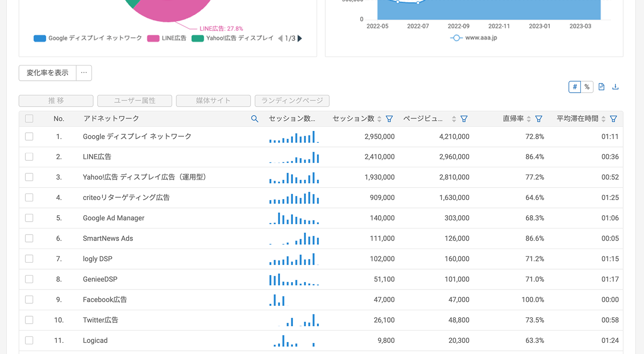Check the Facebook広告 row checkbox

click(x=29, y=300)
